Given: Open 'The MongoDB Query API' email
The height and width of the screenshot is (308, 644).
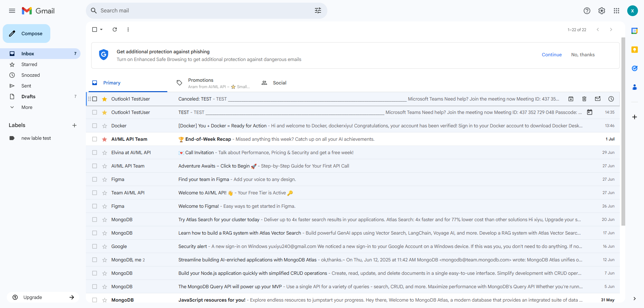Looking at the screenshot, I should click(353, 287).
